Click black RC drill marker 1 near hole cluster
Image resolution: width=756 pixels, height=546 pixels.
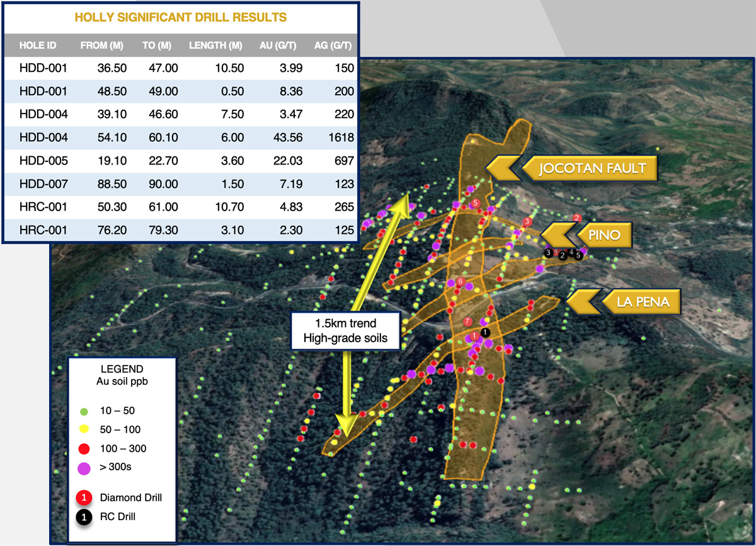[x=484, y=332]
